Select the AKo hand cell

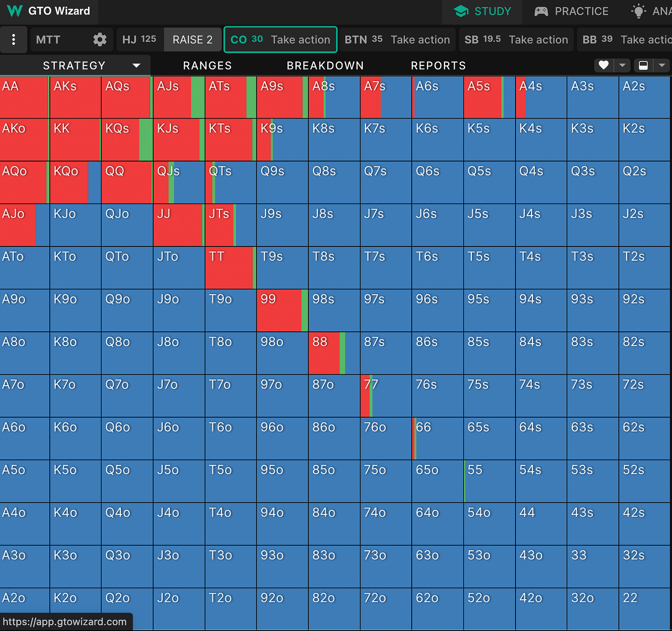(24, 139)
